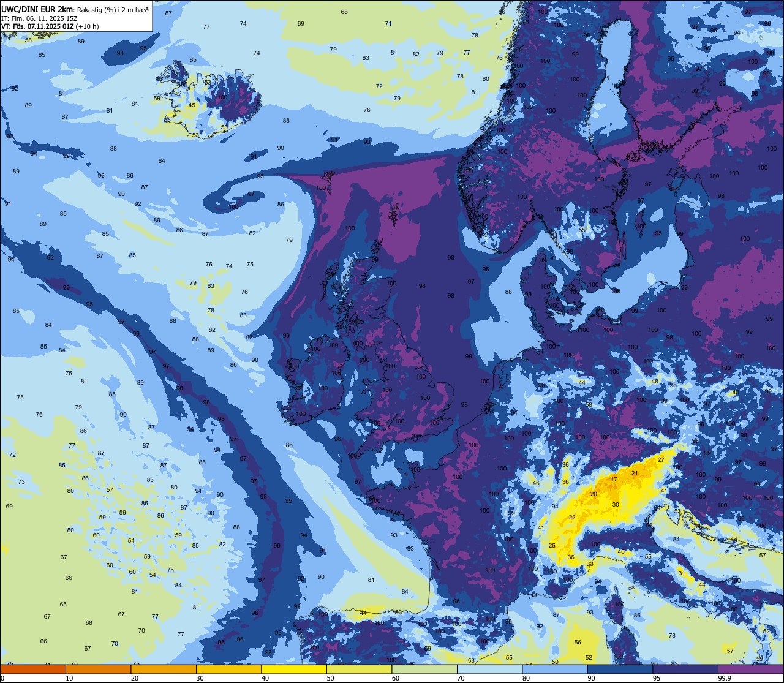Screen dimensions: 784x683
Task: Click the purple legend swatch above 99.9
Action: tap(751, 670)
